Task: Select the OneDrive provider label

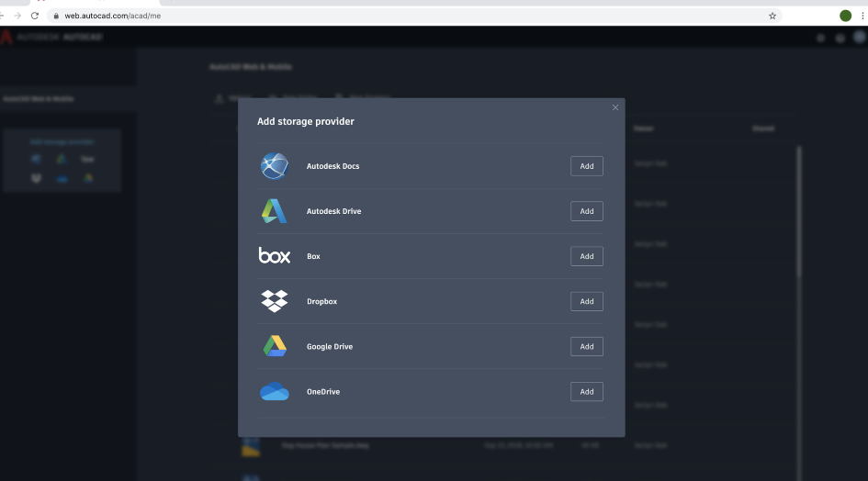Action: coord(323,391)
